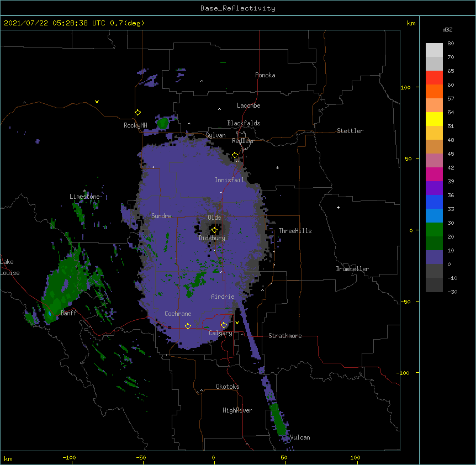Click the Base_Reflectivity title
The height and width of the screenshot is (465, 476).
coord(238,8)
